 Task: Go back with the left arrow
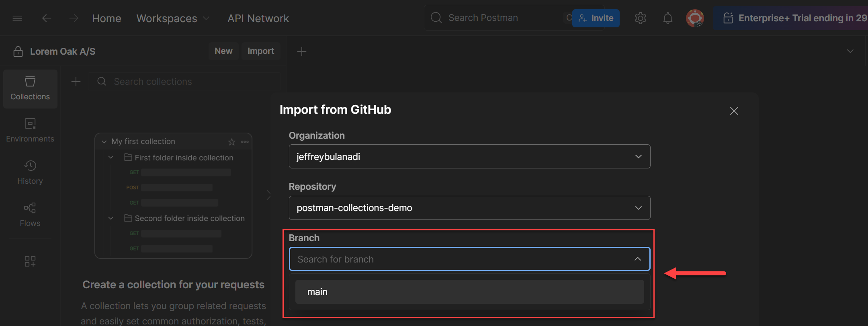pos(47,18)
